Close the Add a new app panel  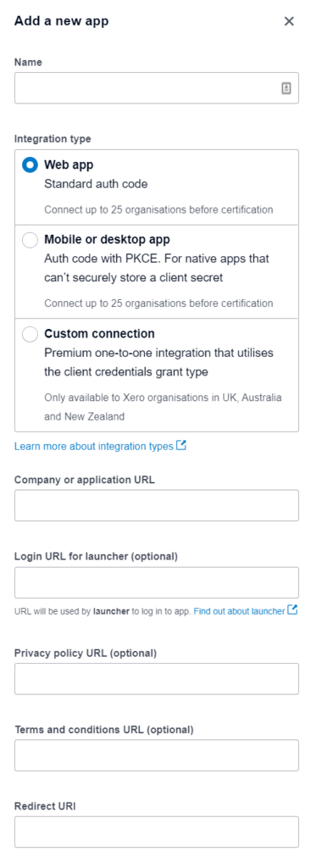(289, 21)
